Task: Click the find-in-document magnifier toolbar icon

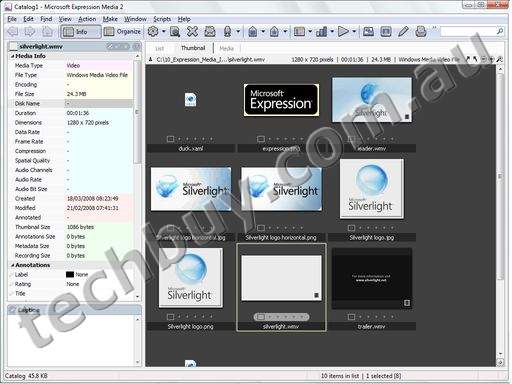Action: [175, 32]
